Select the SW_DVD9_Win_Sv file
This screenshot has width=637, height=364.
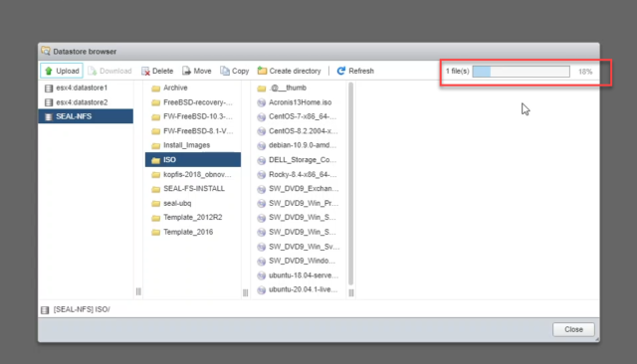click(299, 247)
